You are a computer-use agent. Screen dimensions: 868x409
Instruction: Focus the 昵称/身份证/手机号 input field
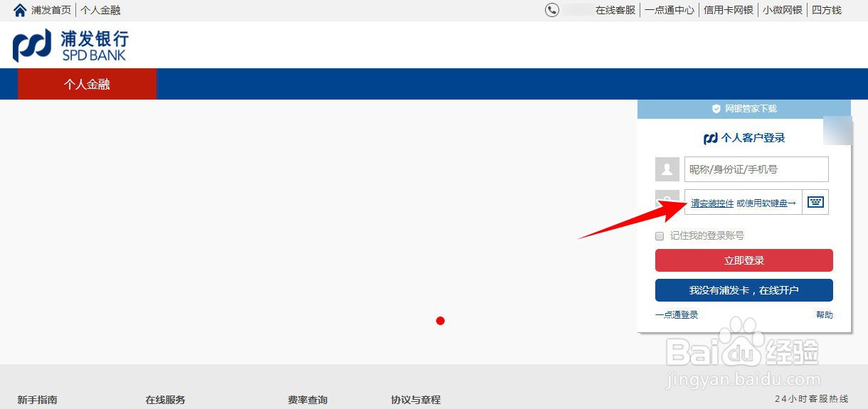756,169
